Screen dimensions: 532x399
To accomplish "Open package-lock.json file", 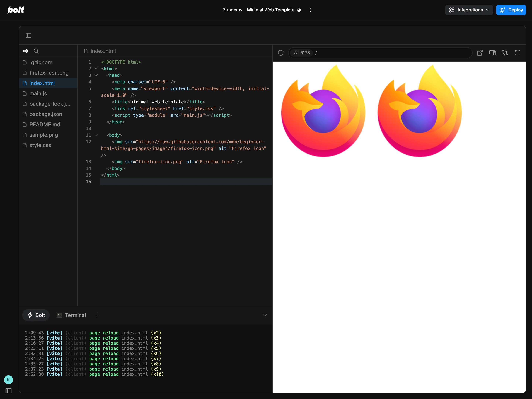I will pyautogui.click(x=48, y=104).
